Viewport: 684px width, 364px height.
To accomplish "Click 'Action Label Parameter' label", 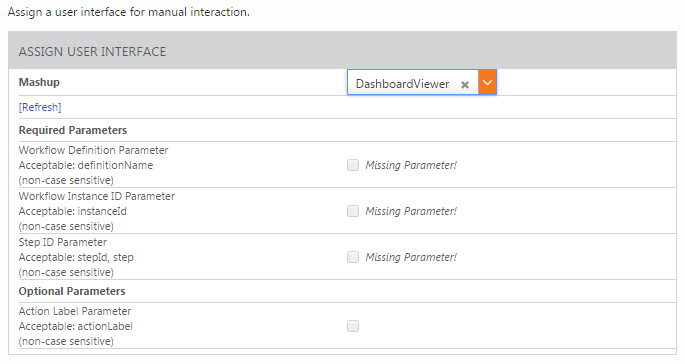I will pos(75,311).
